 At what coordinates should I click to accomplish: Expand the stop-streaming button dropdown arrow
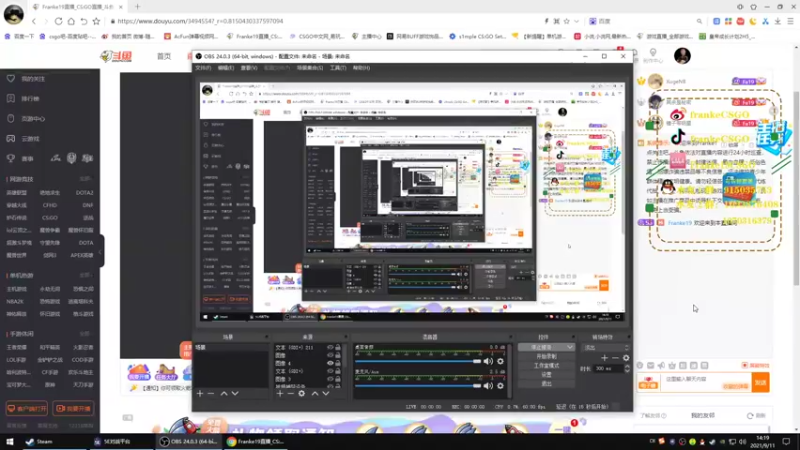coord(570,347)
